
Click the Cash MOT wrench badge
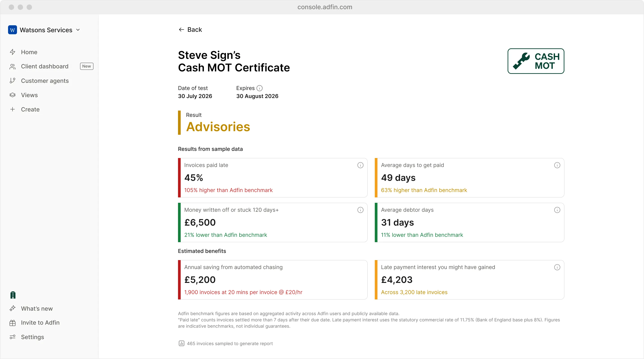pos(536,61)
